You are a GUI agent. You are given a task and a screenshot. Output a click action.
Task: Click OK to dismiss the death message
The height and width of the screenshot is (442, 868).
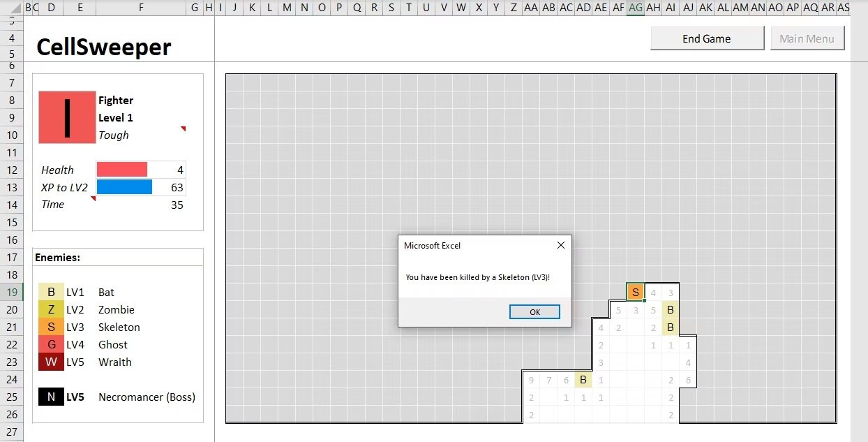click(x=534, y=311)
